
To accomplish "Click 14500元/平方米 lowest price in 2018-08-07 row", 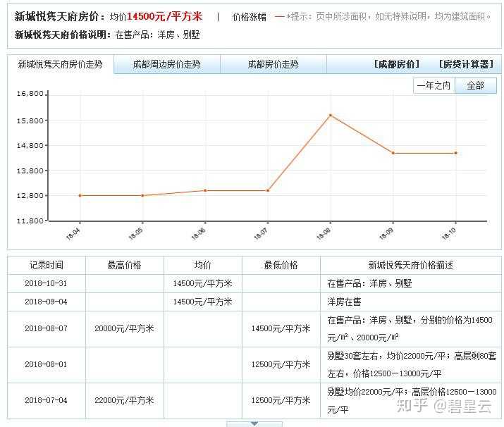I will pyautogui.click(x=281, y=328).
